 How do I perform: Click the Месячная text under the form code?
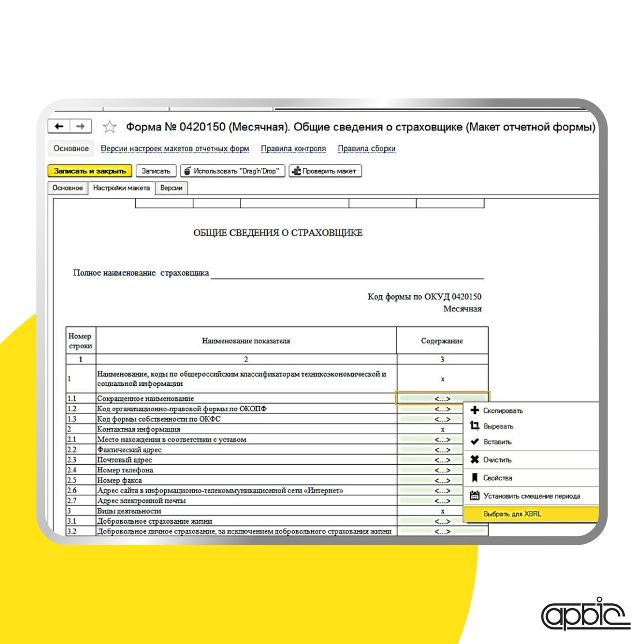click(x=463, y=309)
